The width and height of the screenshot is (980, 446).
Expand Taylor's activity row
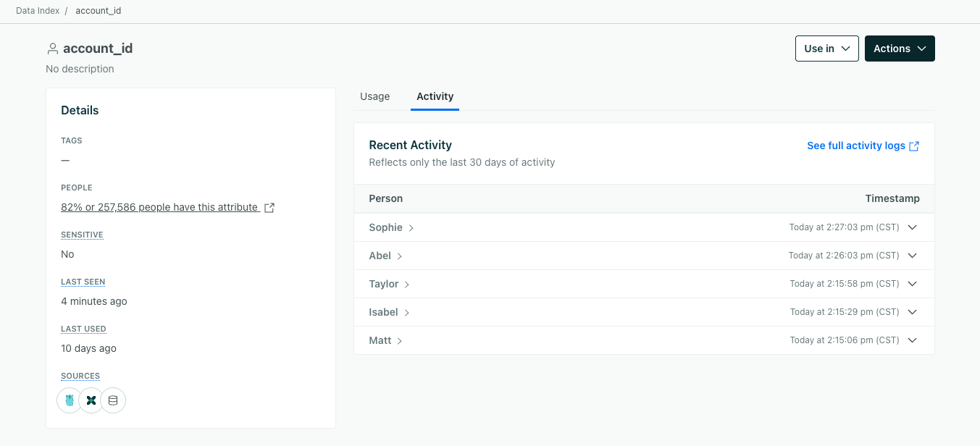[912, 283]
